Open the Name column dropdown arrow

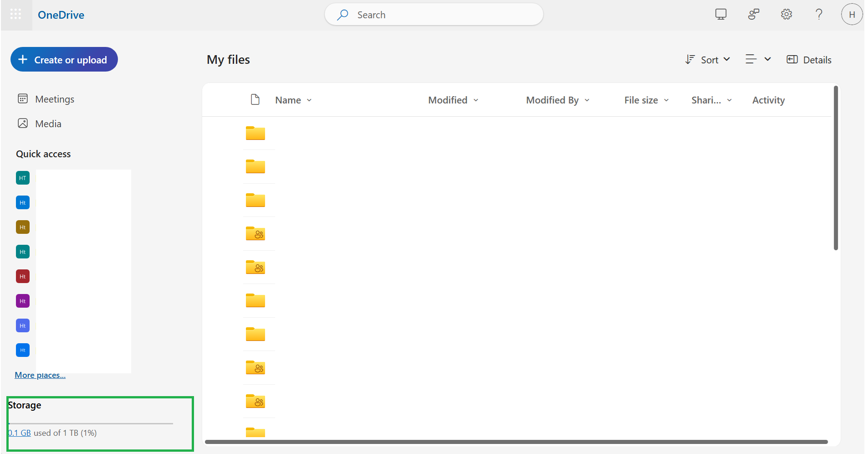(x=309, y=100)
